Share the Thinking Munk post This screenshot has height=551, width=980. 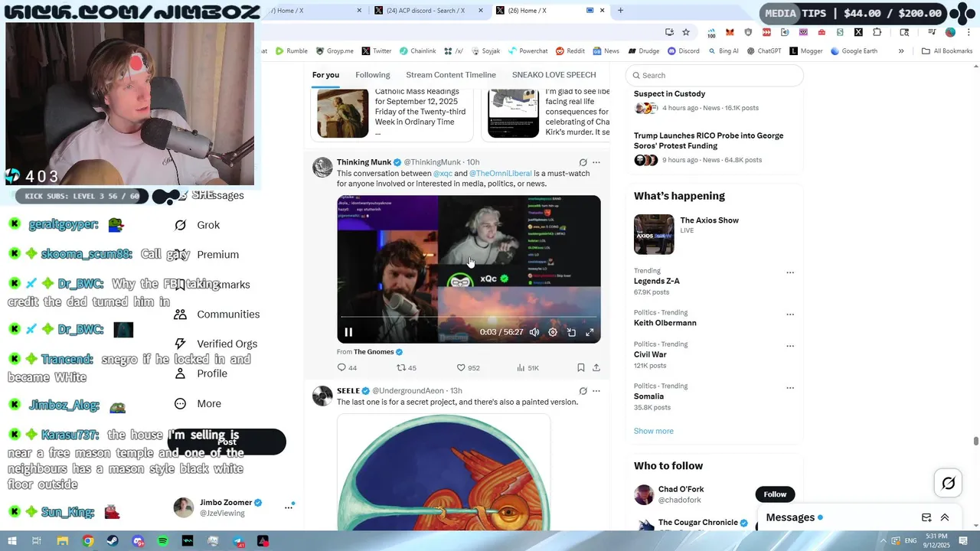596,368
